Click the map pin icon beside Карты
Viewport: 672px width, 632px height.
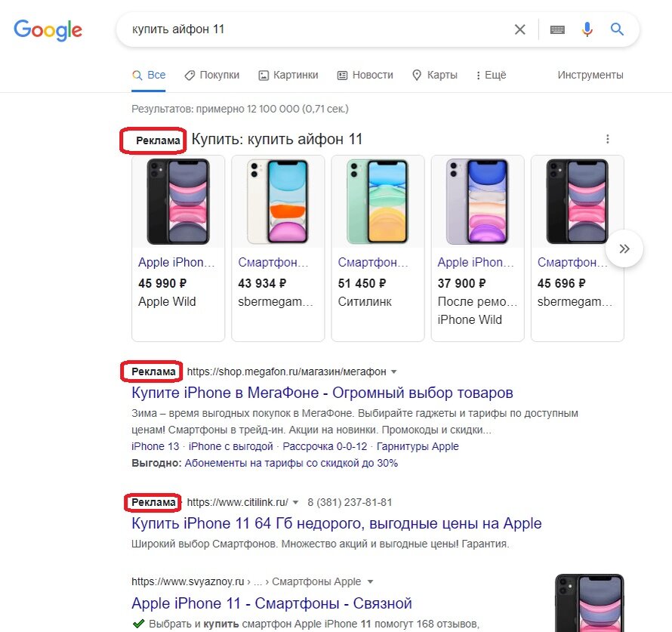click(416, 75)
